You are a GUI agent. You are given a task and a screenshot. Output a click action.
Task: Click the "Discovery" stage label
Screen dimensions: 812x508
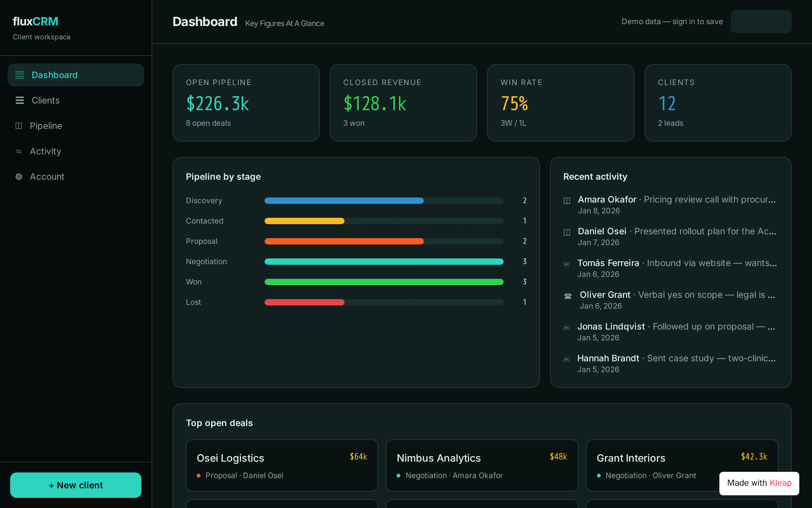(204, 201)
